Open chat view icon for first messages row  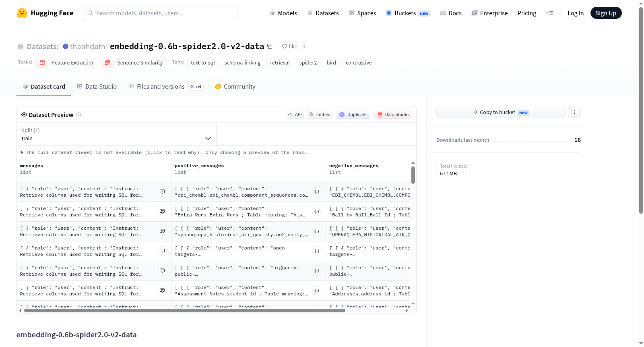[162, 192]
